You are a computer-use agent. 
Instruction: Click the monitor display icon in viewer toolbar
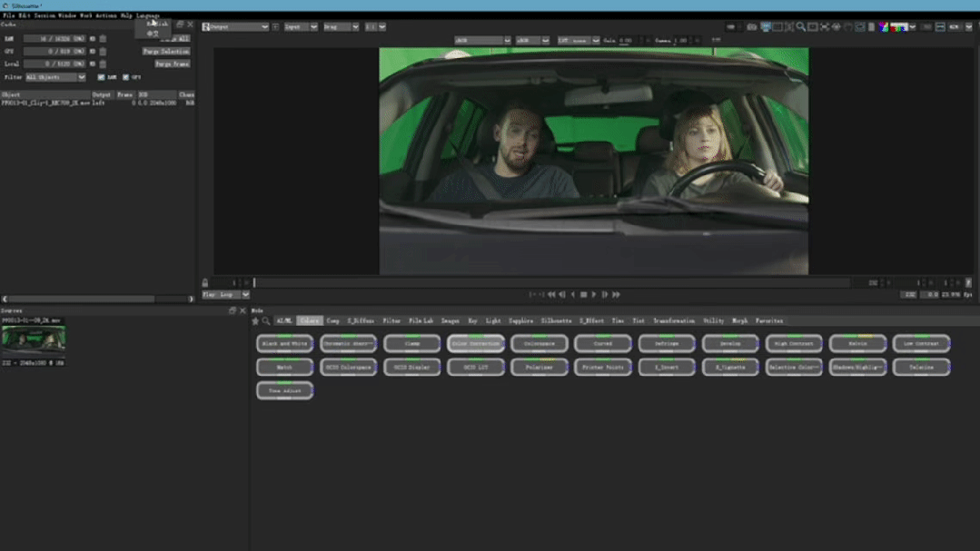[x=765, y=27]
